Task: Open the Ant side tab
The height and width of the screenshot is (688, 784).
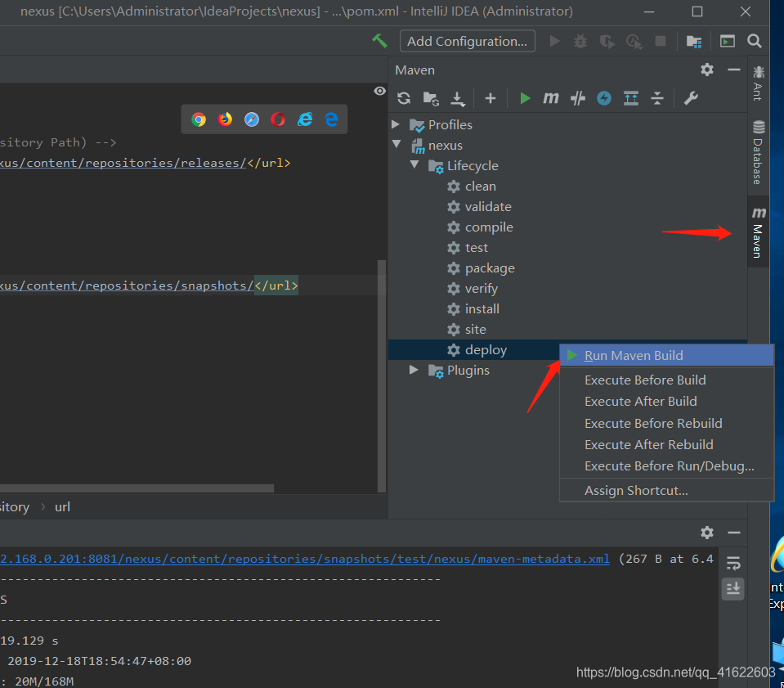Action: (x=758, y=83)
